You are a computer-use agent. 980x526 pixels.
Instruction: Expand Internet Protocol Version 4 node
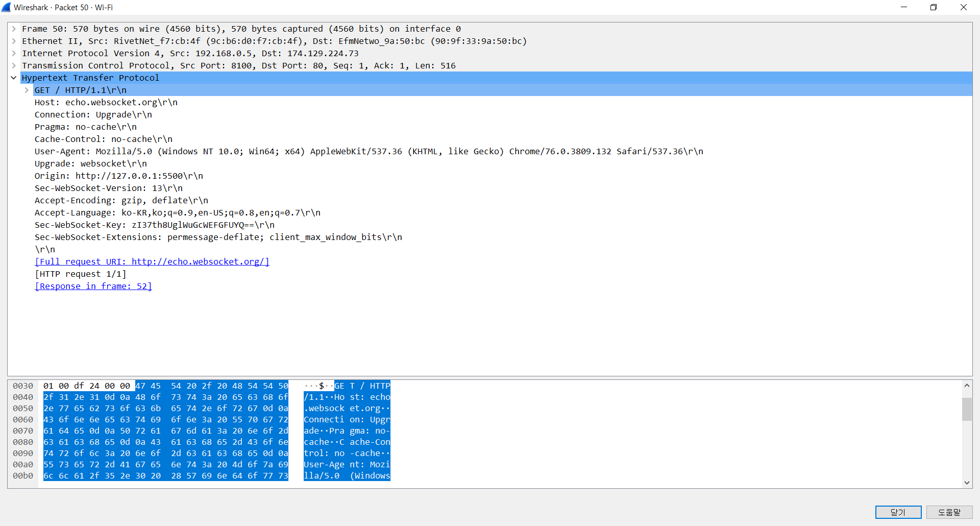click(x=14, y=53)
